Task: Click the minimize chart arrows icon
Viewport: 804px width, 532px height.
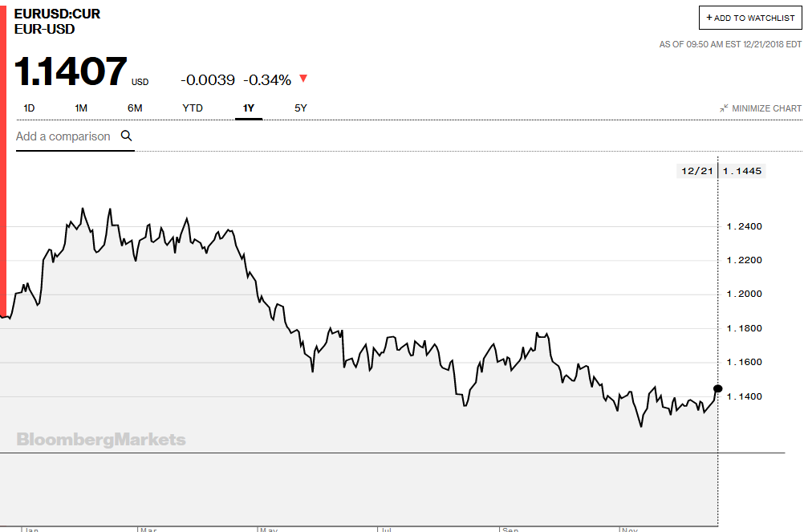Action: 724,108
